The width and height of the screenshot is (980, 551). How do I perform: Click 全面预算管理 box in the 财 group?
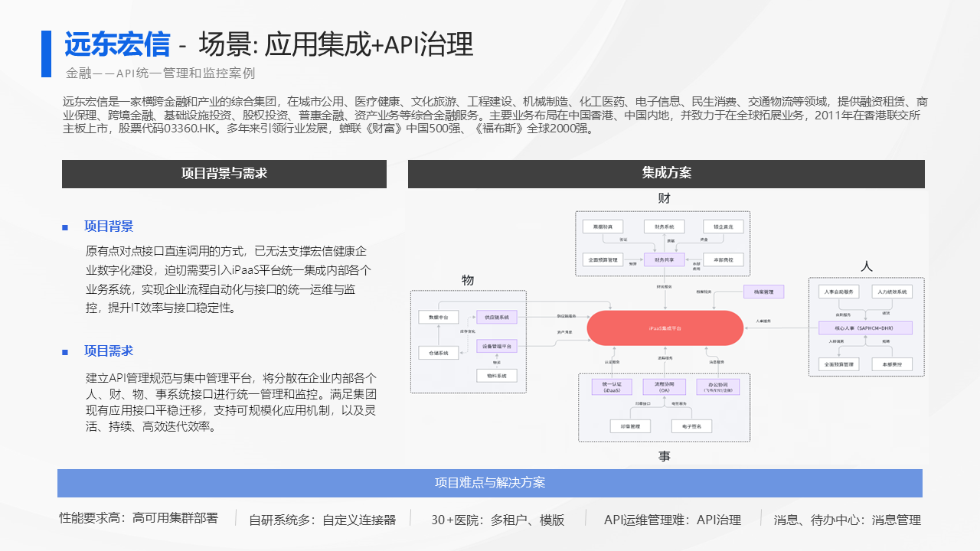click(603, 260)
